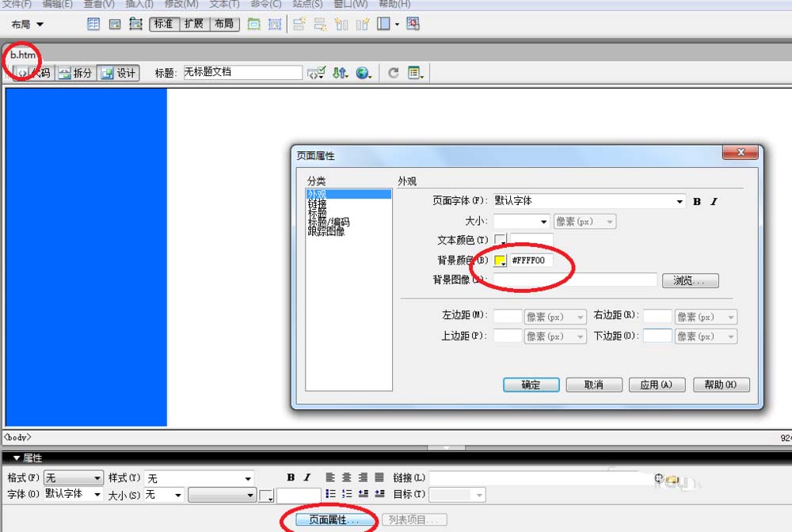
Task: Switch to 布局 mode button
Action: point(224,24)
